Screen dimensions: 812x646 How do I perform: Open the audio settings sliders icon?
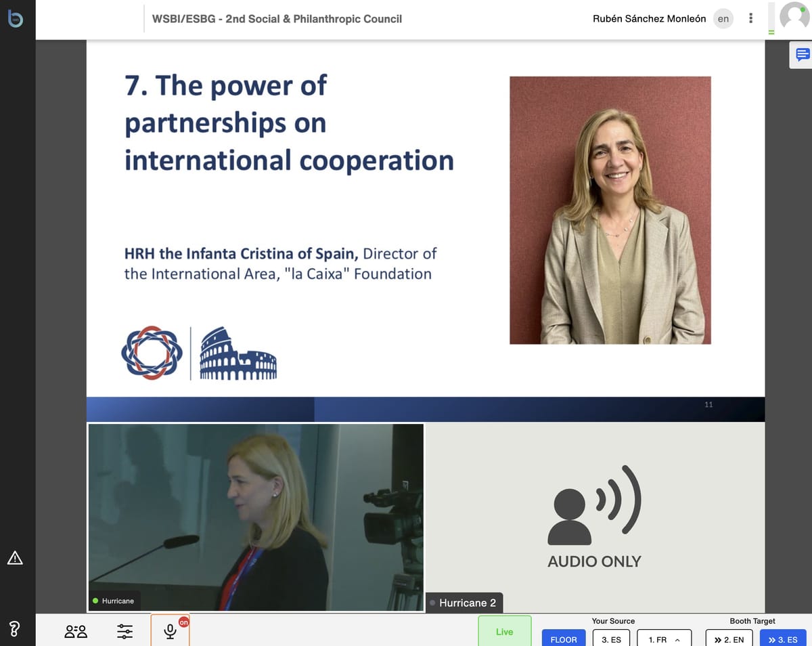click(125, 631)
